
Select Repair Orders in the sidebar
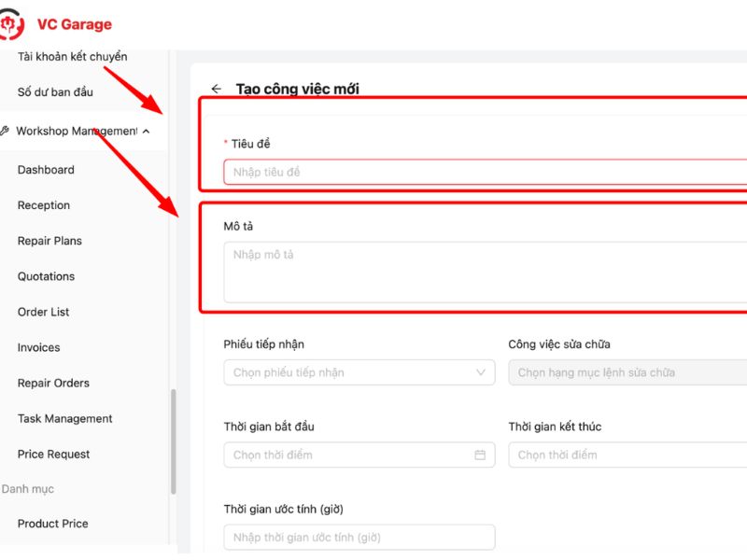[53, 383]
